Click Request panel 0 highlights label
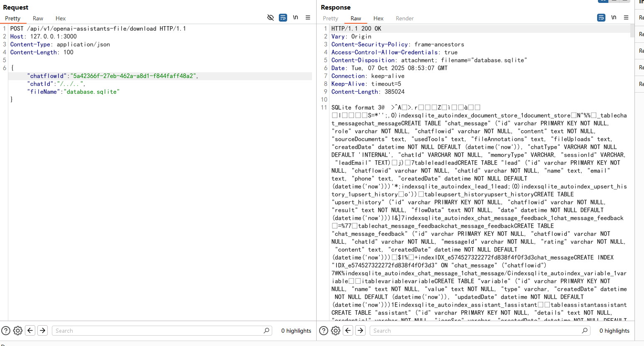Screen dimensions: 644x346 click(296, 331)
